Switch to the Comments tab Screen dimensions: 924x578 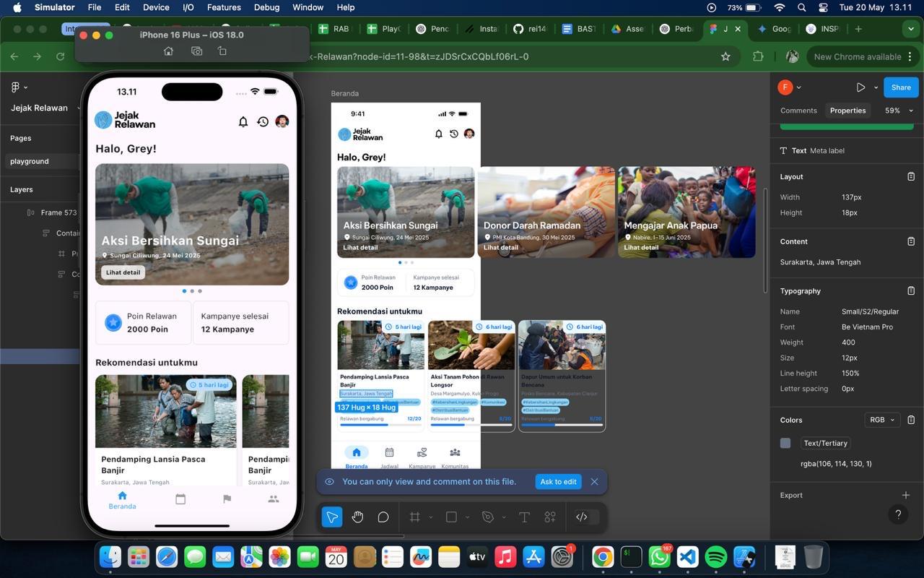(x=798, y=111)
